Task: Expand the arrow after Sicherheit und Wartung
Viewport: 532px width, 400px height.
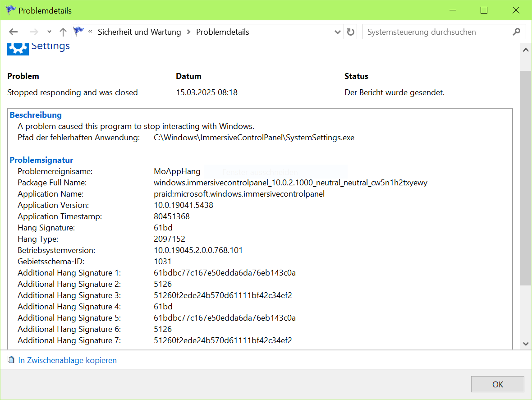Action: [x=188, y=32]
